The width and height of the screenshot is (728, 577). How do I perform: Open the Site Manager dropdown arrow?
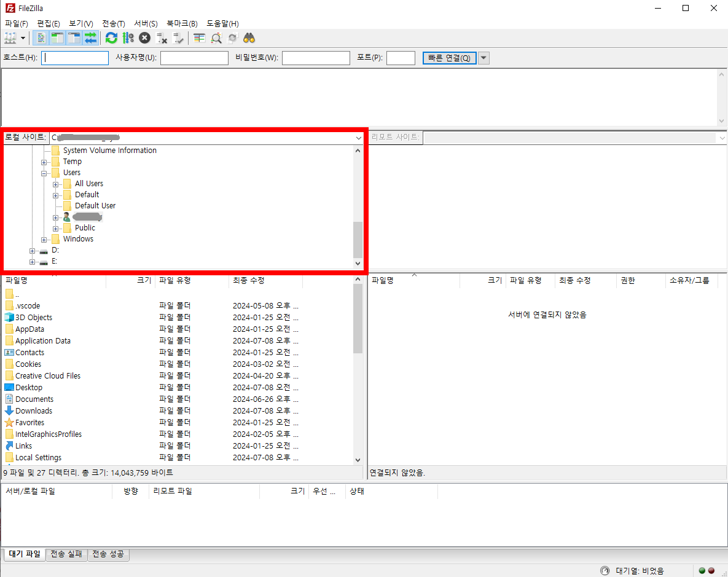coord(23,38)
